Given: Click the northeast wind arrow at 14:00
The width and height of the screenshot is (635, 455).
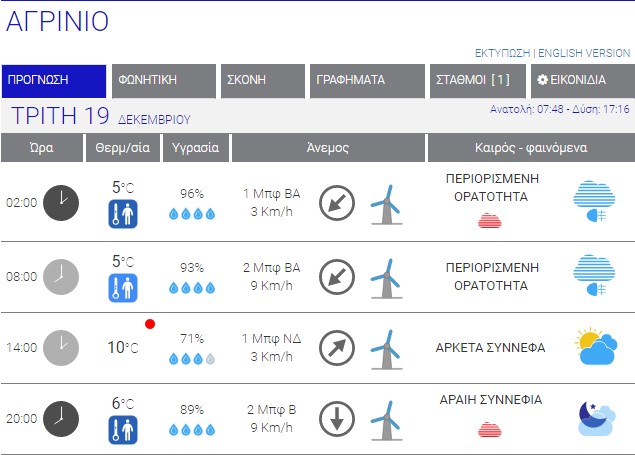Looking at the screenshot, I should pyautogui.click(x=336, y=348).
